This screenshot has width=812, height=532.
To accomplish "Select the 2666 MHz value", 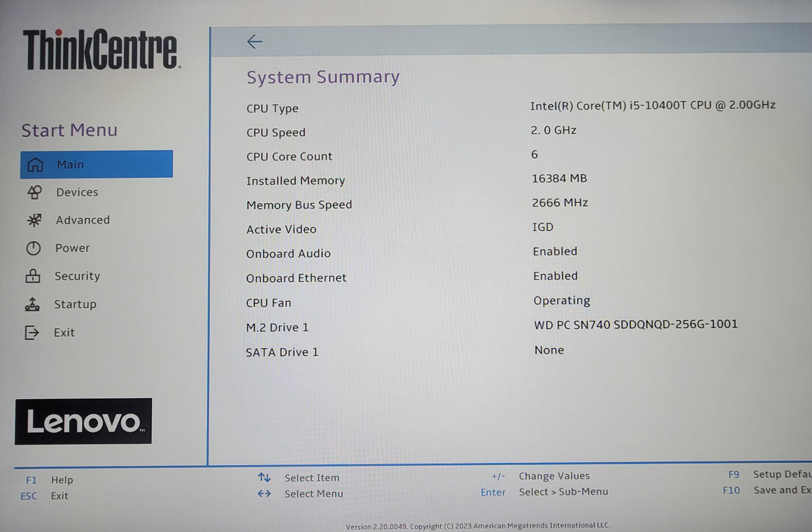I will coord(560,202).
